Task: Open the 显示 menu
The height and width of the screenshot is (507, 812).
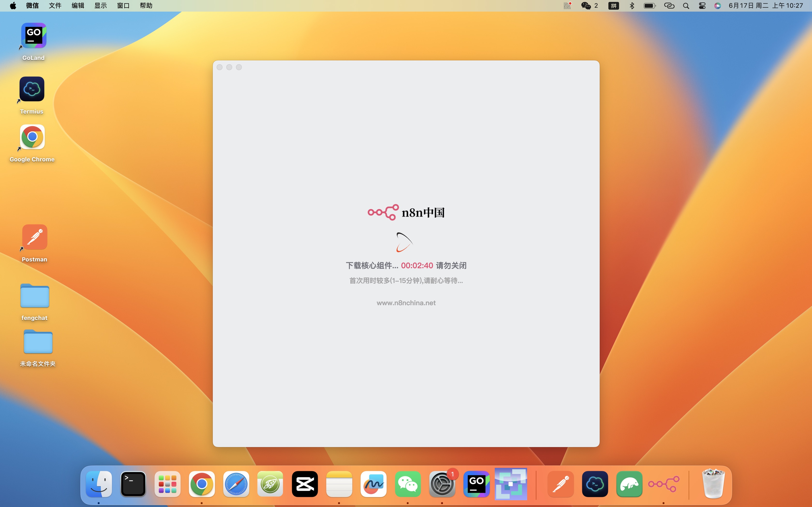Action: [101, 6]
